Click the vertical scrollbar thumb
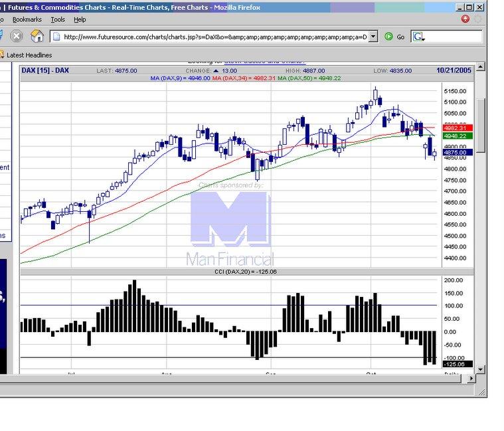Image resolution: width=504 pixels, height=431 pixels. (481, 126)
